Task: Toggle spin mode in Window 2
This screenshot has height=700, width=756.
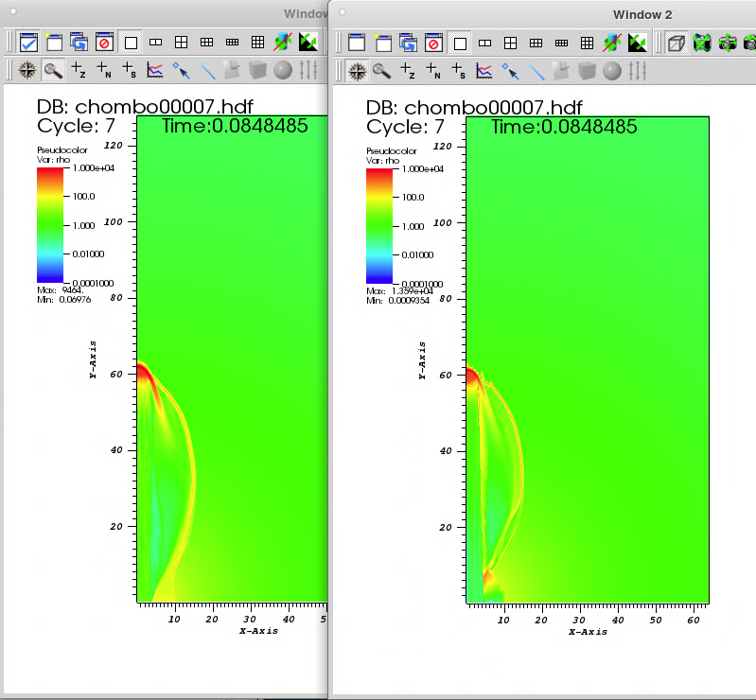Action: pos(612,44)
